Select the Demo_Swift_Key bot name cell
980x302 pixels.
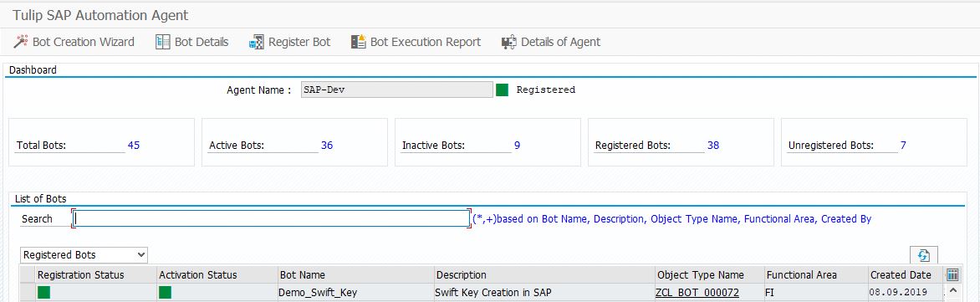[x=355, y=292]
